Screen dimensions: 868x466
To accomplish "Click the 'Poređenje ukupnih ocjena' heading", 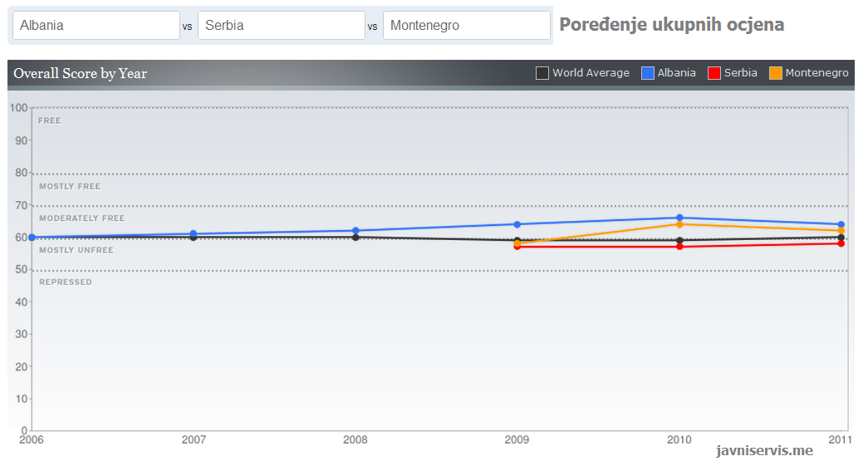I will pyautogui.click(x=671, y=25).
